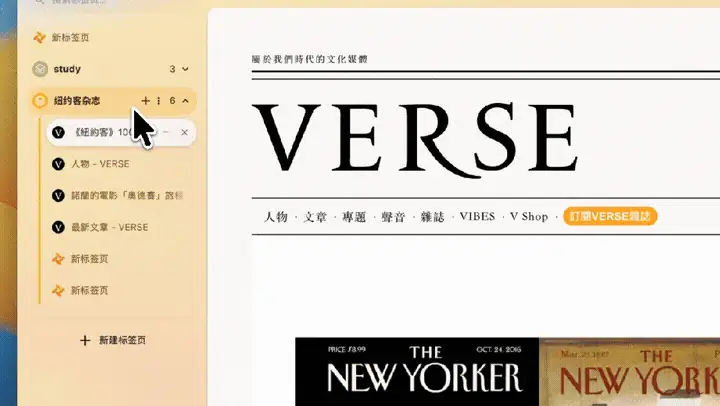The width and height of the screenshot is (720, 406).
Task: Open the 紐約客杂志 group more options menu
Action: (159, 101)
